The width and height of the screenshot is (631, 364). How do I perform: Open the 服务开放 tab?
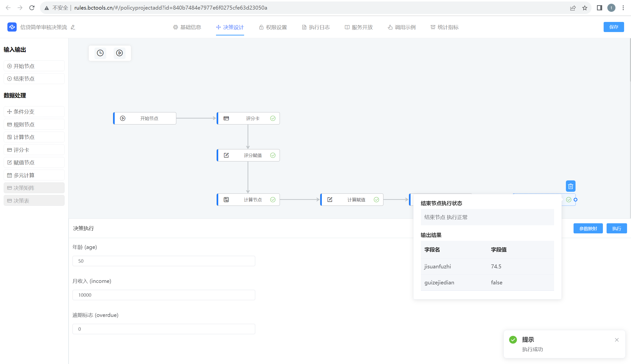359,27
